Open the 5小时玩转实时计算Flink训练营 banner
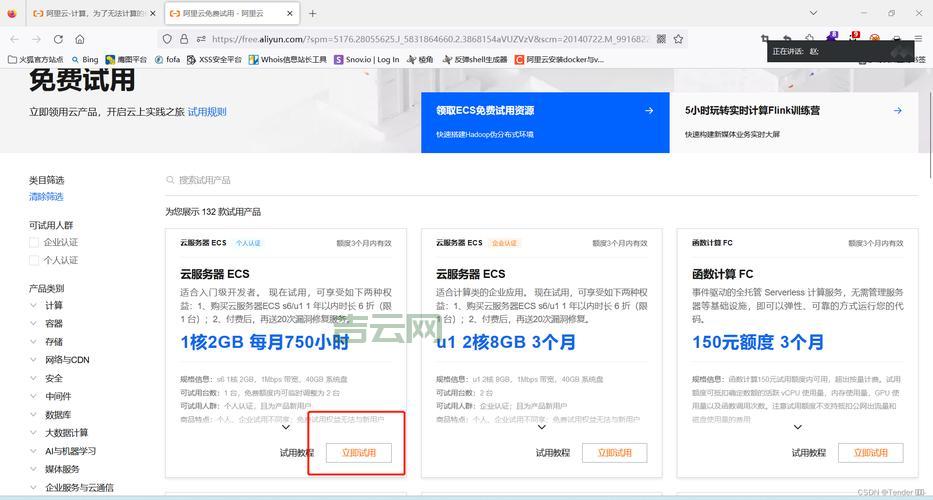933x500 pixels. 794,122
